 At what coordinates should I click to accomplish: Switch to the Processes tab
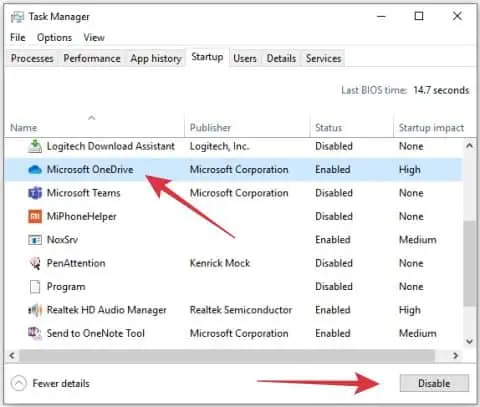32,59
